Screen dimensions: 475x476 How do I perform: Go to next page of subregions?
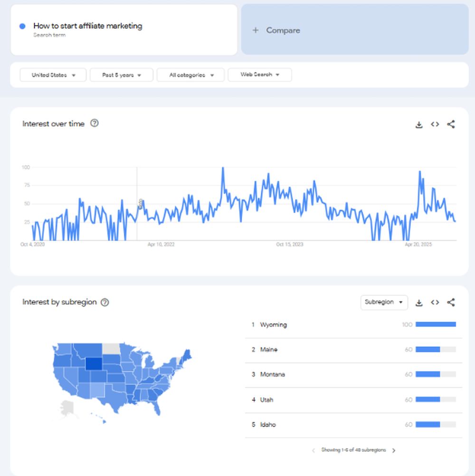click(x=394, y=450)
